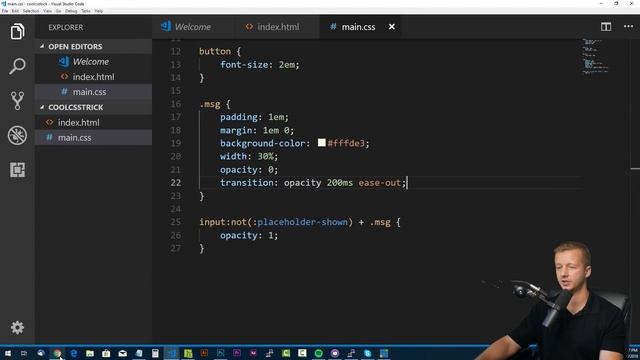
Task: Open File Explorer from the taskbar
Action: [x=90, y=353]
